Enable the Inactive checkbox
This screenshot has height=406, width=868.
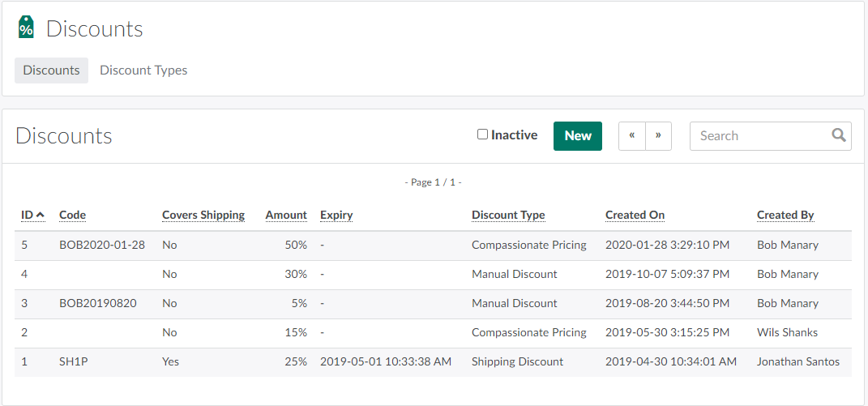tap(482, 135)
